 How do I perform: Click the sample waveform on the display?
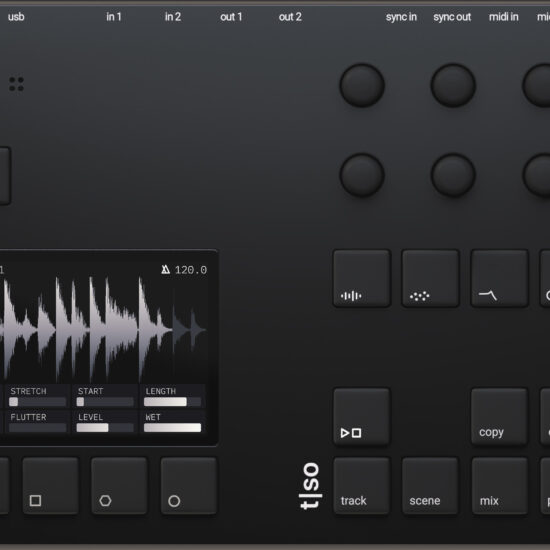103,330
